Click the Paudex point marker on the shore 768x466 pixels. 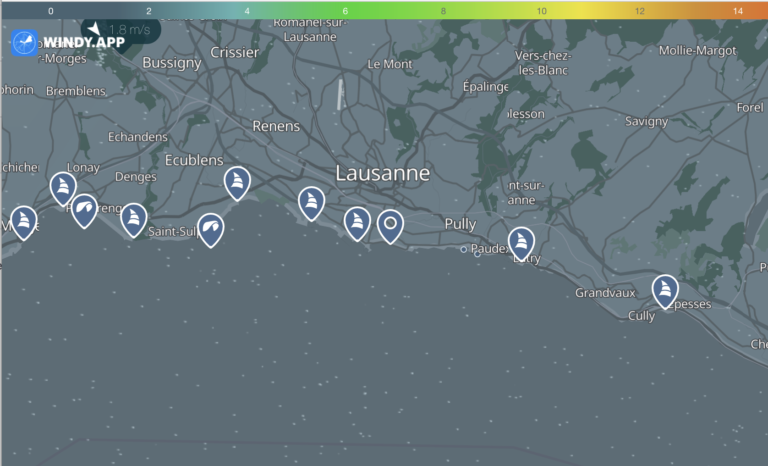[x=464, y=249]
